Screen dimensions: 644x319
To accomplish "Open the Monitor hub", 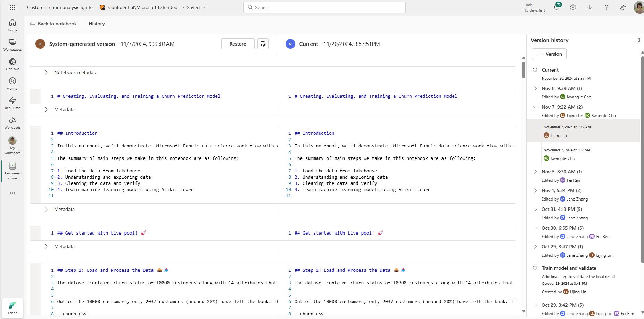I will (x=13, y=84).
